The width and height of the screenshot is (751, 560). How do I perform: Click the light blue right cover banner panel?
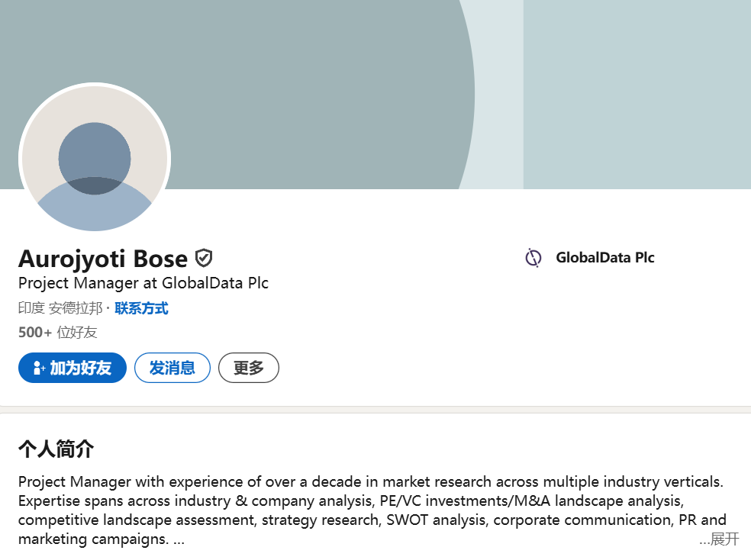[x=637, y=95]
